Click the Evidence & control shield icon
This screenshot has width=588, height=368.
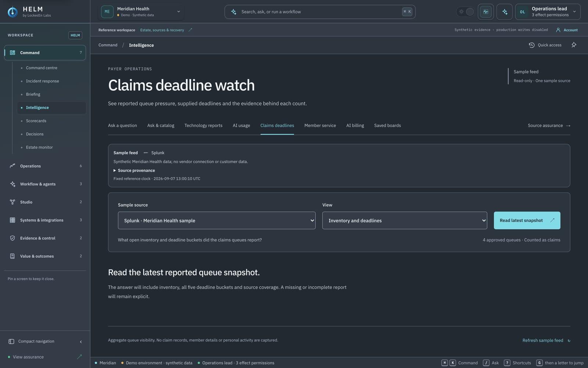[x=12, y=238]
